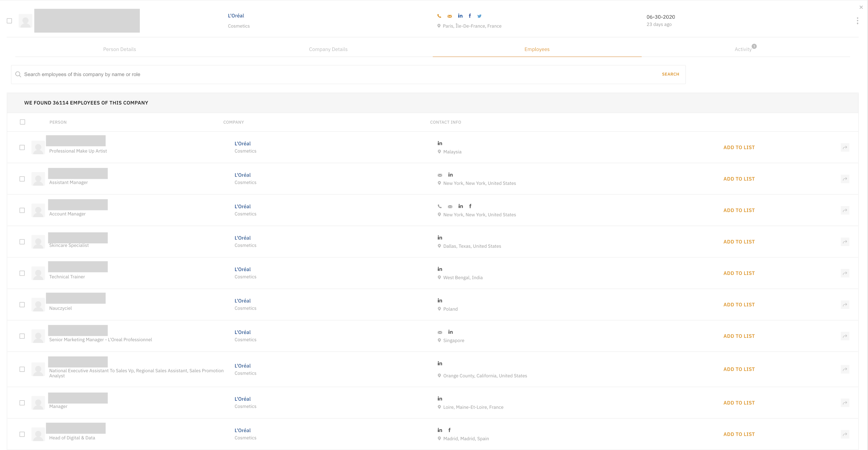Click the 'West Bengal, India' location text
868x450 pixels.
463,278
